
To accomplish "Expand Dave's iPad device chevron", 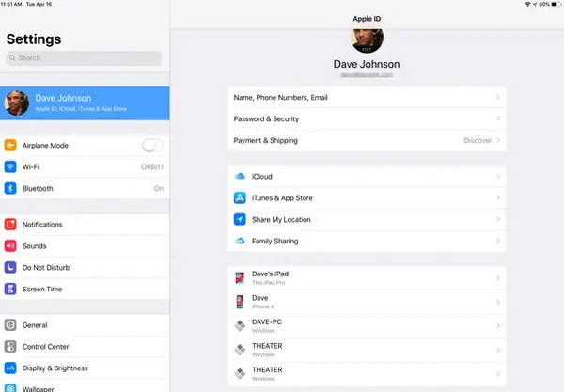I will pyautogui.click(x=498, y=278).
